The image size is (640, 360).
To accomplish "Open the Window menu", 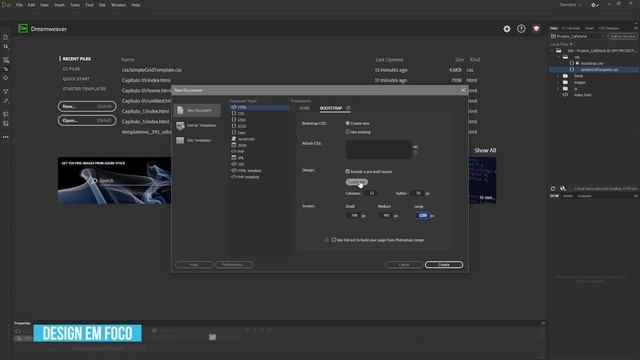I will pyautogui.click(x=118, y=5).
